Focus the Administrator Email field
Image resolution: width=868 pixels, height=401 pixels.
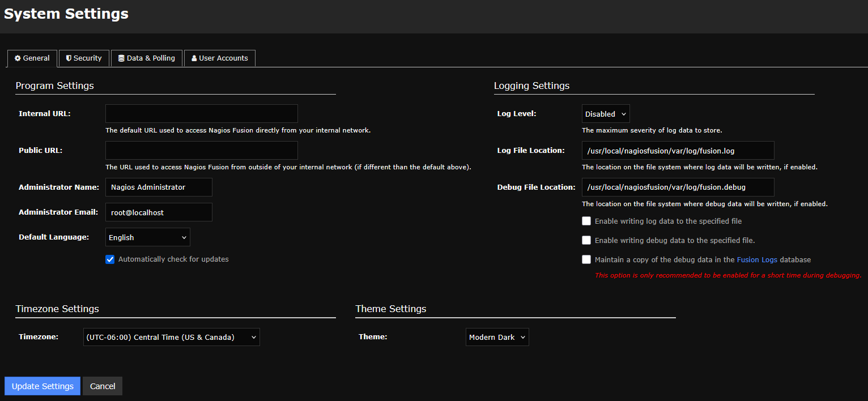pos(159,212)
